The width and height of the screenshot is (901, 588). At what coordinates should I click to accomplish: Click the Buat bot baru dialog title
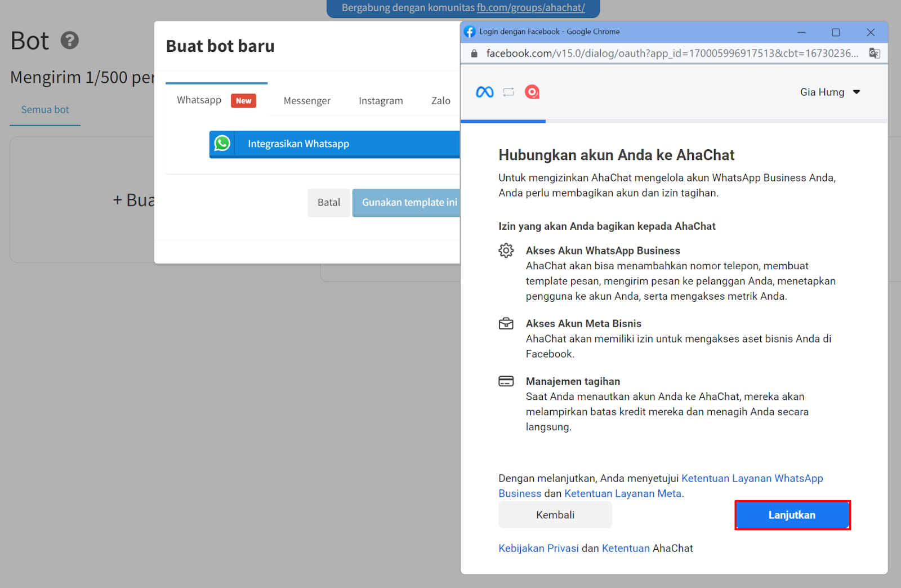click(x=220, y=46)
